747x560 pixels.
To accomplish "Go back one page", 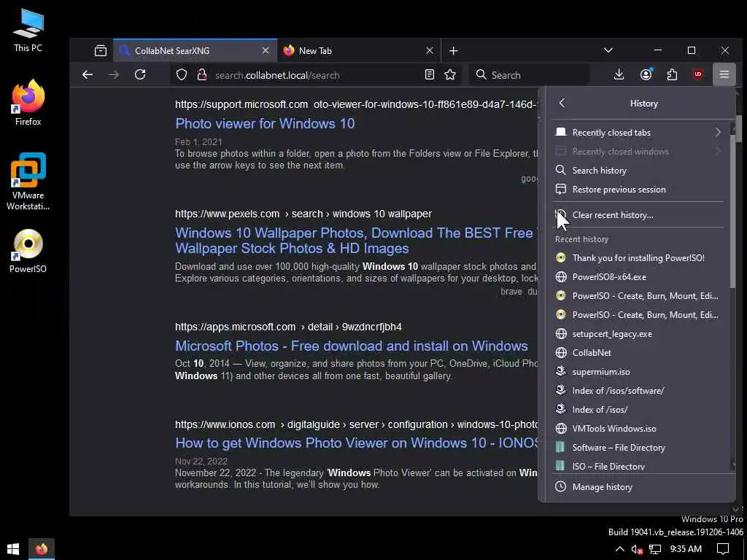I will pyautogui.click(x=88, y=74).
